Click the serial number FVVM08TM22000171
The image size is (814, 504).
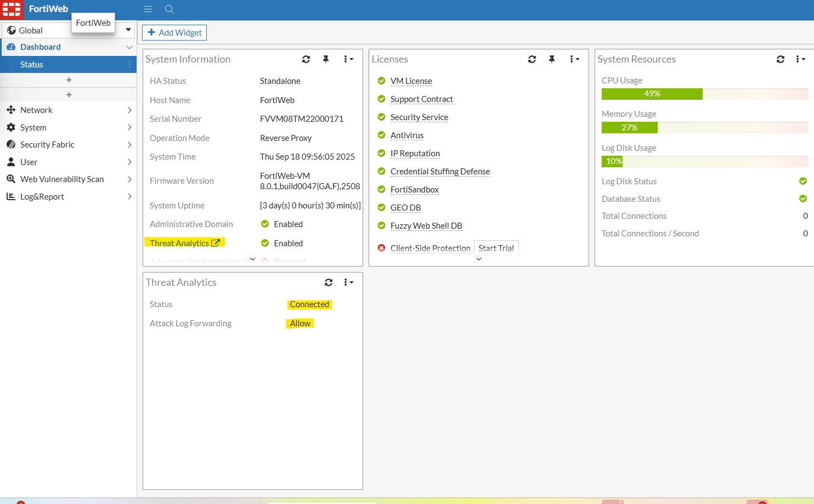click(x=302, y=119)
